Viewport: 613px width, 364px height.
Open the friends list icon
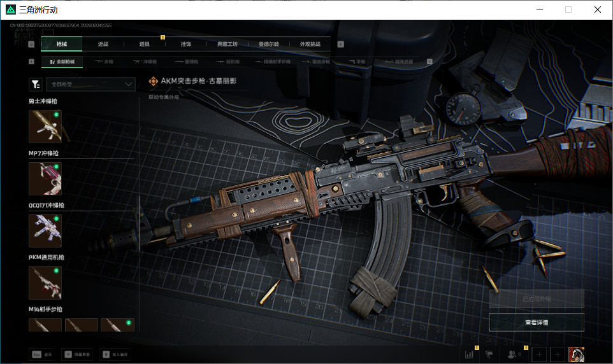pos(512,354)
